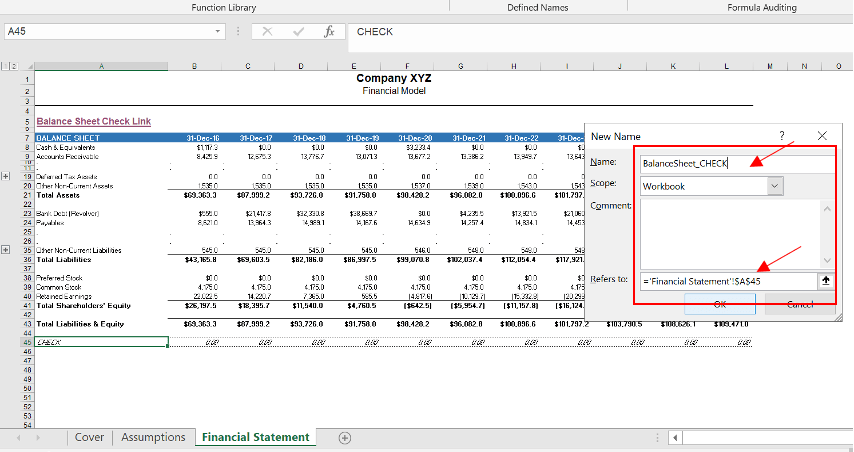
Task: Click the Company XYZ title cell
Action: (394, 78)
